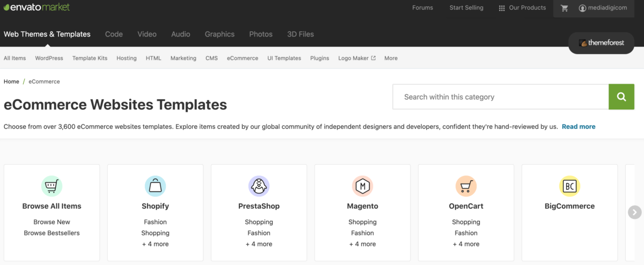The height and width of the screenshot is (265, 644).
Task: Focus the Search within this category field
Action: [x=501, y=97]
